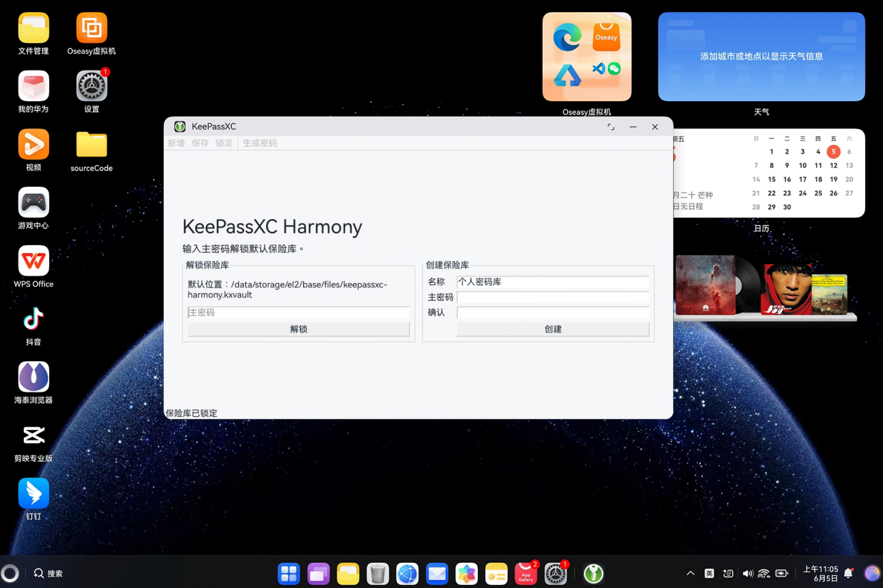Open the colorful Gallery icon in the dock
Screen dimensions: 883x588
466,574
